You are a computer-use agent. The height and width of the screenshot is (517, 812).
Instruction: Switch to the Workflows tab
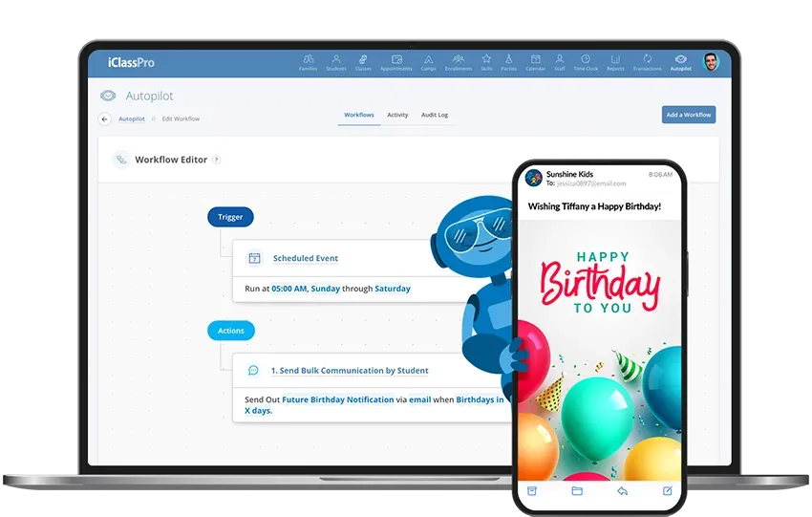click(x=359, y=115)
